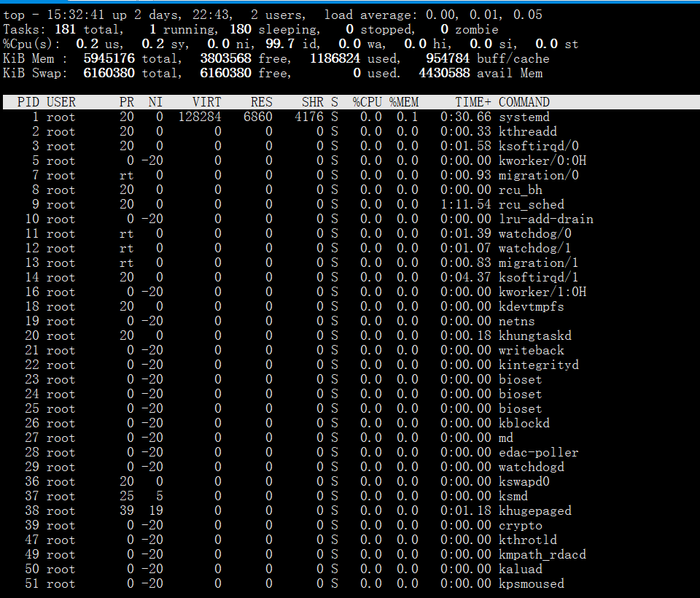Screen dimensions: 700x598
Task: Click the 0:30.66 time of systemd
Action: click(x=466, y=117)
